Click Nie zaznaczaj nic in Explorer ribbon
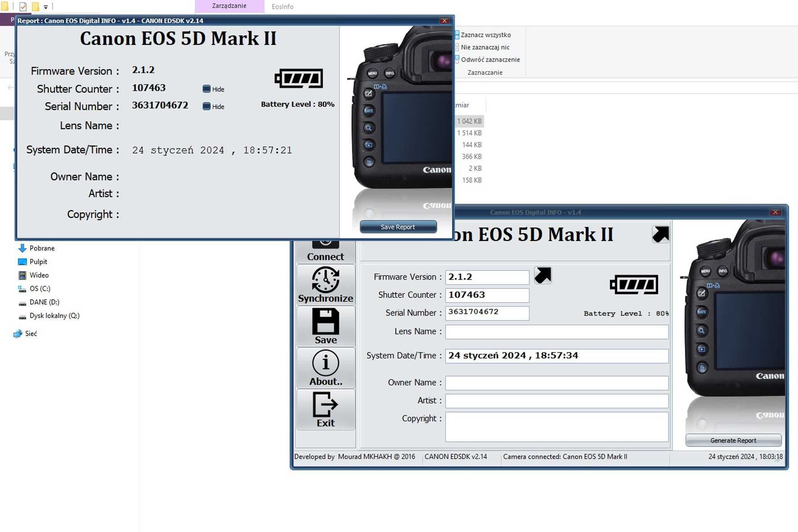The width and height of the screenshot is (798, 532). click(x=485, y=47)
